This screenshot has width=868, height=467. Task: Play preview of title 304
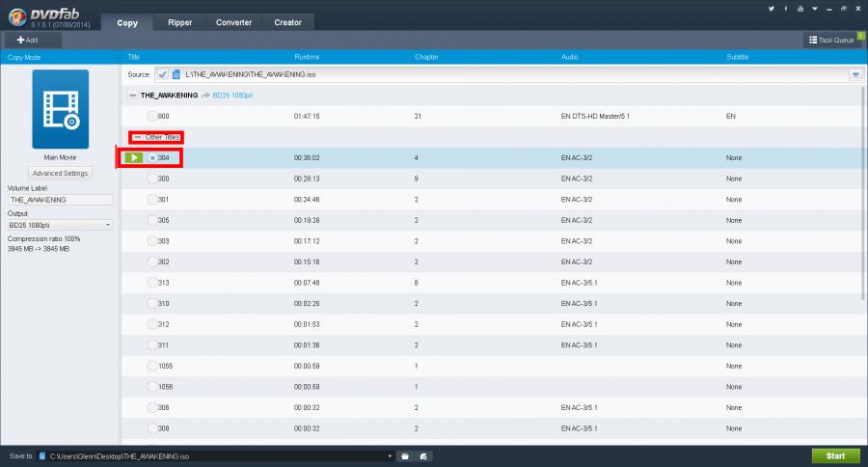[135, 157]
